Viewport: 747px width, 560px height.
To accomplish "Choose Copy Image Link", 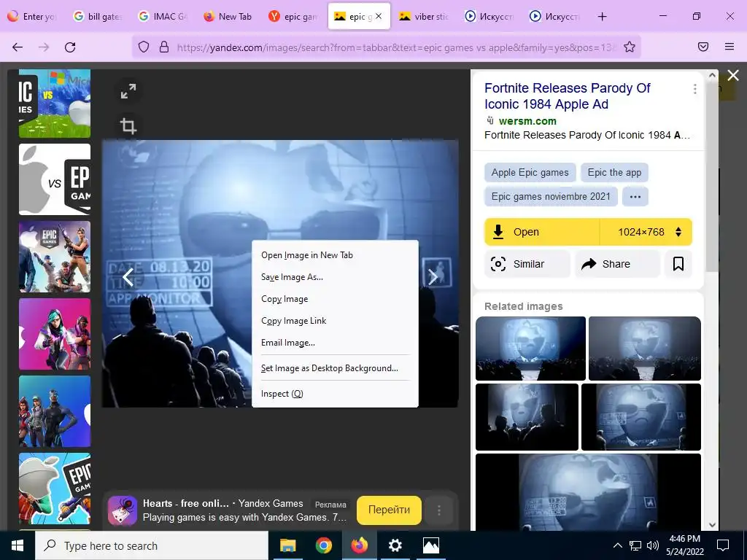I will click(335, 321).
